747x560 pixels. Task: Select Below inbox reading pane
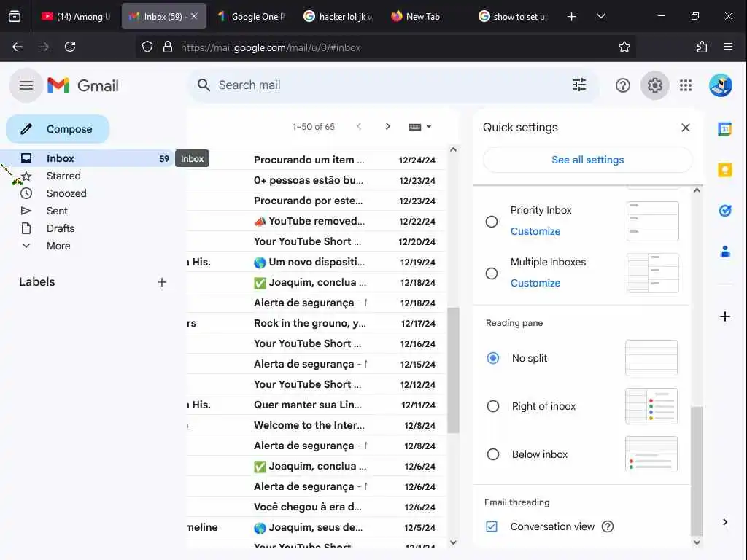tap(493, 454)
